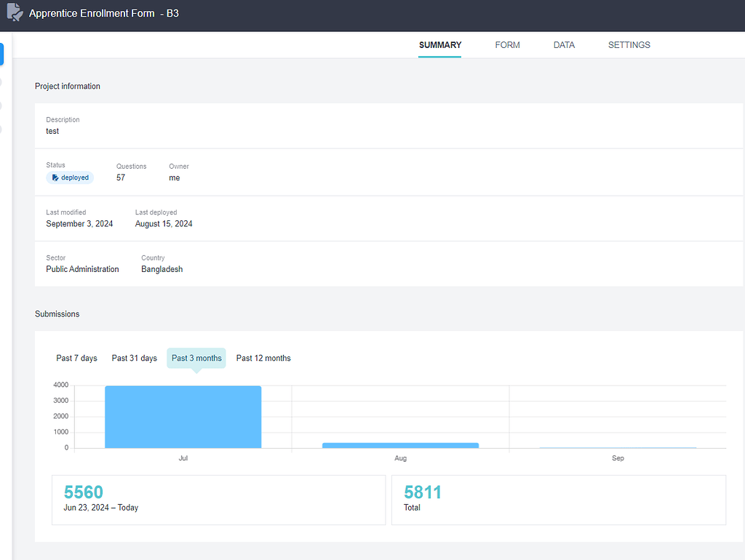Toggle the Past 12 months filter
Screen dimensions: 745x560
coord(263,358)
